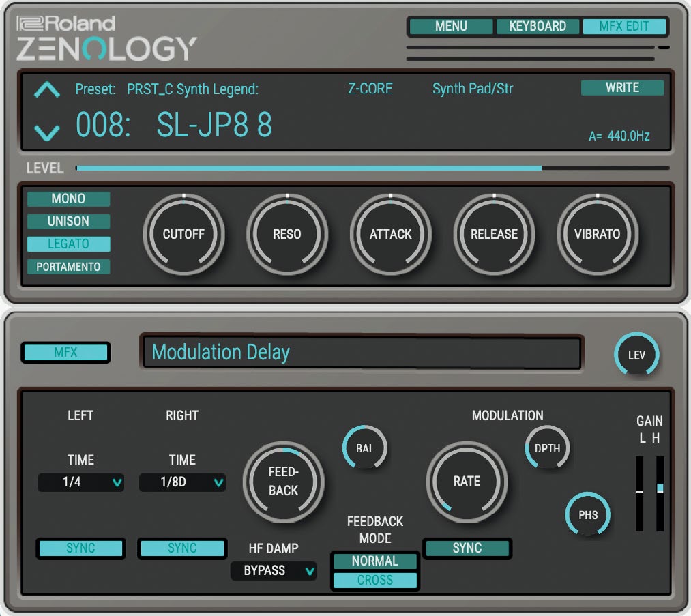Click the modulation RATE knob

pyautogui.click(x=467, y=482)
